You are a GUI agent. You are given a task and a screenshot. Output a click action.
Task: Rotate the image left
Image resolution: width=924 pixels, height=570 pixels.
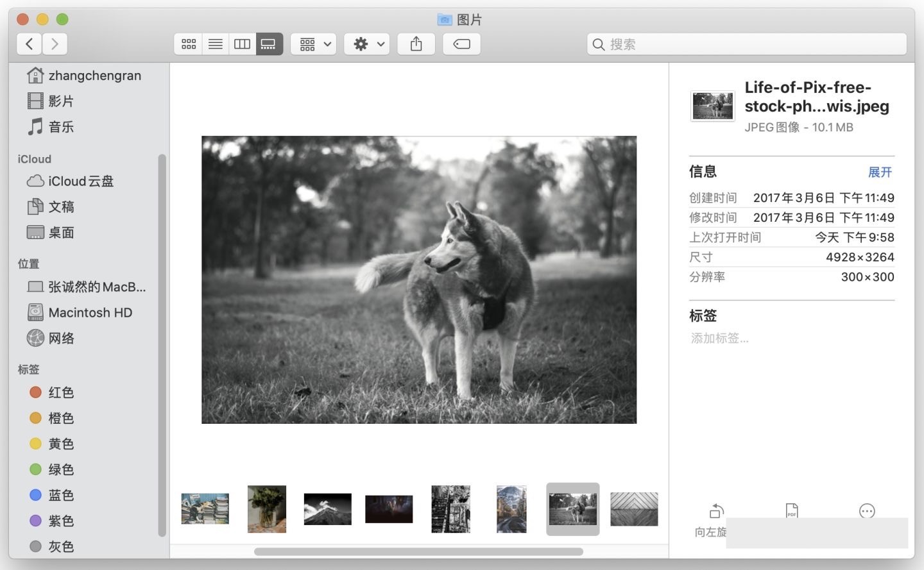tap(715, 512)
